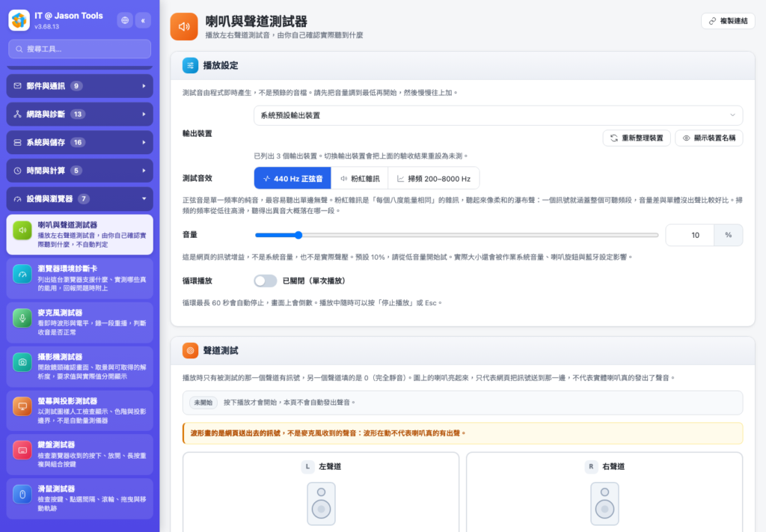This screenshot has width=766, height=532.
Task: Click the count badge 9 on 郵件與通訊
Action: (76, 86)
